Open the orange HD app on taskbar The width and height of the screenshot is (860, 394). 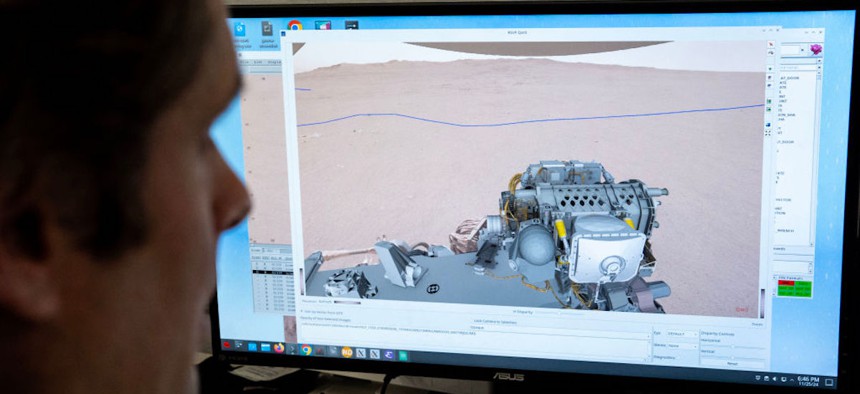[x=347, y=352]
